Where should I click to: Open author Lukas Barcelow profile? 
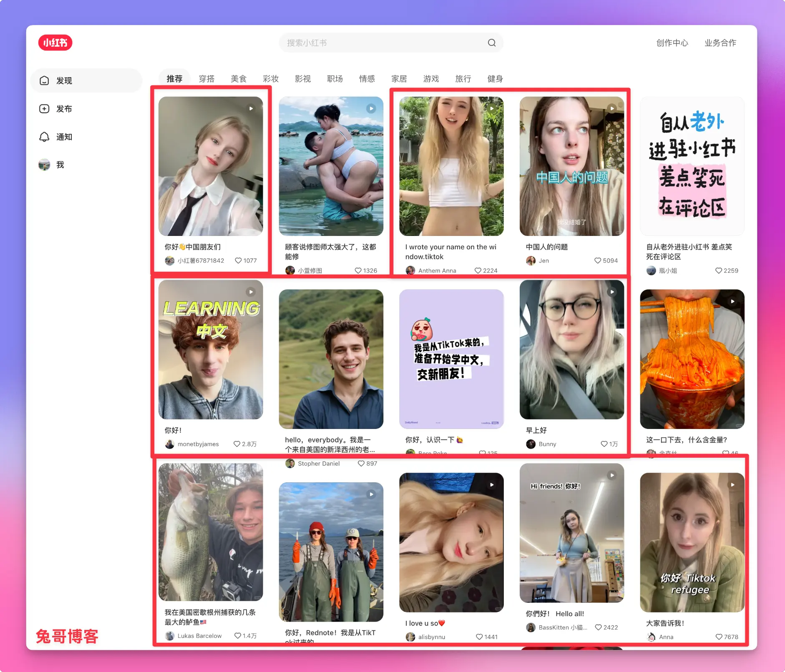194,636
